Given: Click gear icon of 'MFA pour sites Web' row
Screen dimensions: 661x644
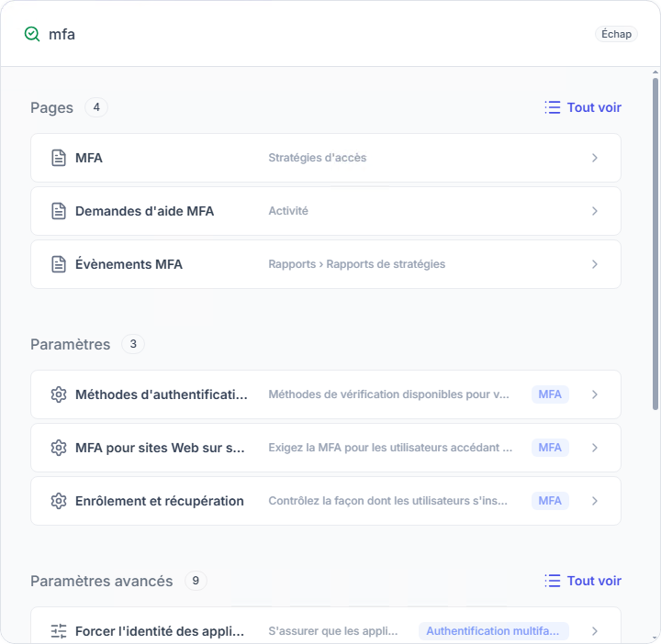Looking at the screenshot, I should coord(59,448).
